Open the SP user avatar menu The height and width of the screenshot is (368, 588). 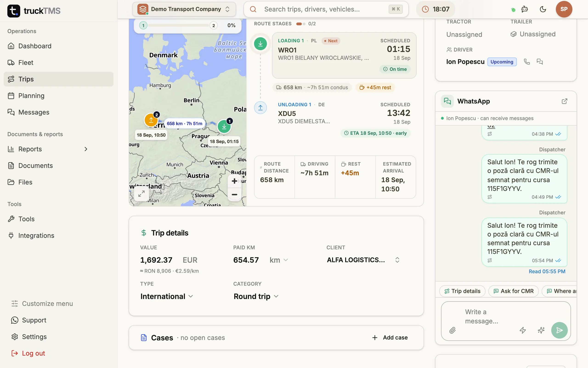click(564, 9)
